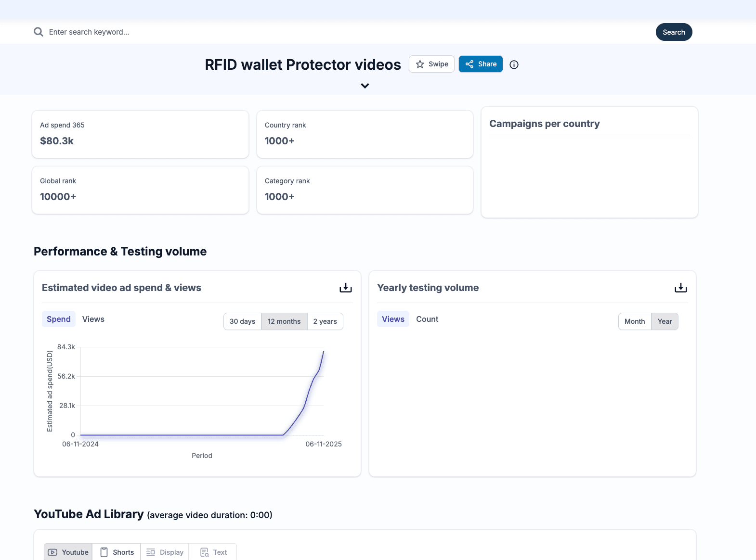Click the Shorts phone icon
The height and width of the screenshot is (560, 756).
pos(104,552)
